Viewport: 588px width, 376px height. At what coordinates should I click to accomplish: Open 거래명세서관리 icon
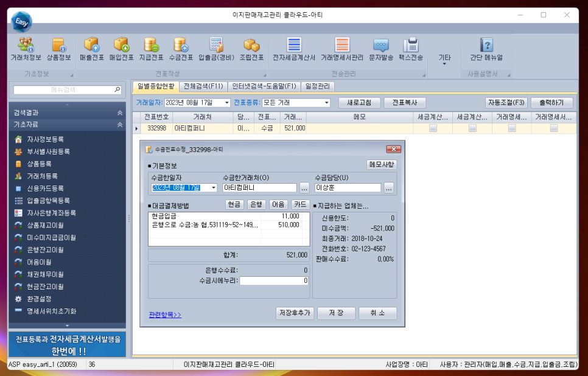pyautogui.click(x=342, y=49)
